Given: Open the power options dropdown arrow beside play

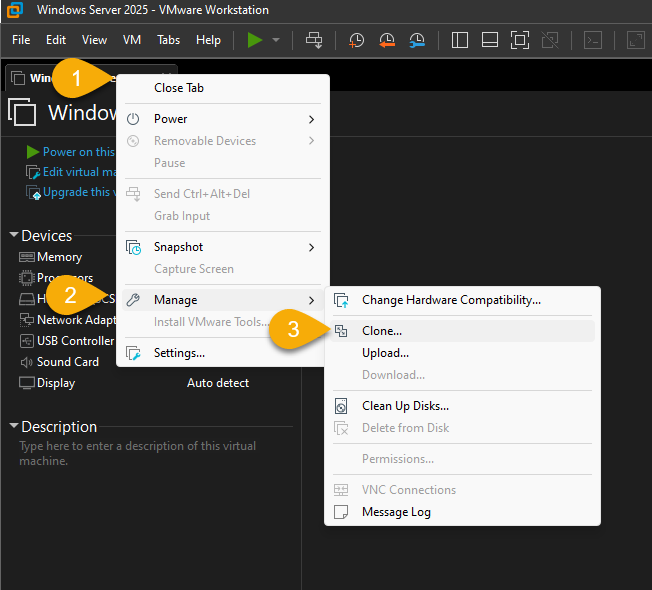Looking at the screenshot, I should [x=276, y=40].
